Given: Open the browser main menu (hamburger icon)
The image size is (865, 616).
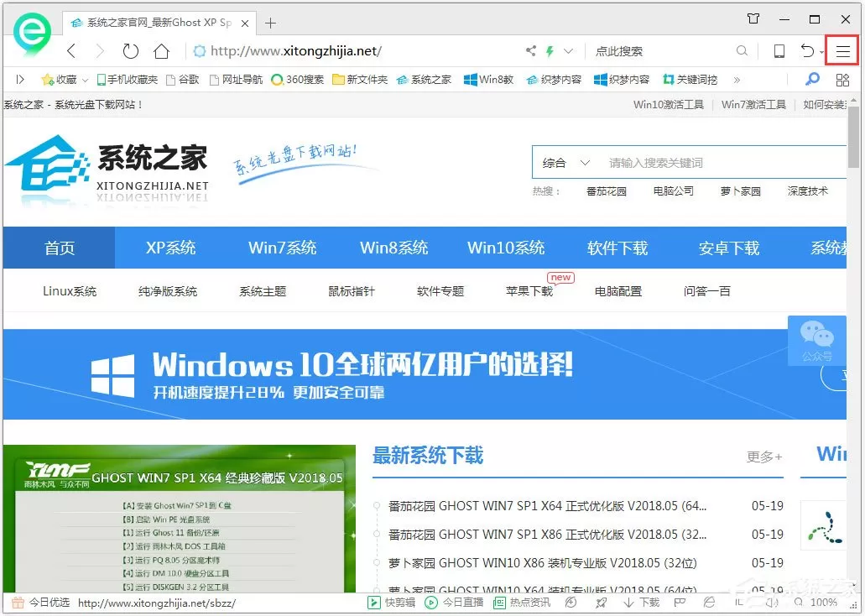Looking at the screenshot, I should (x=842, y=51).
